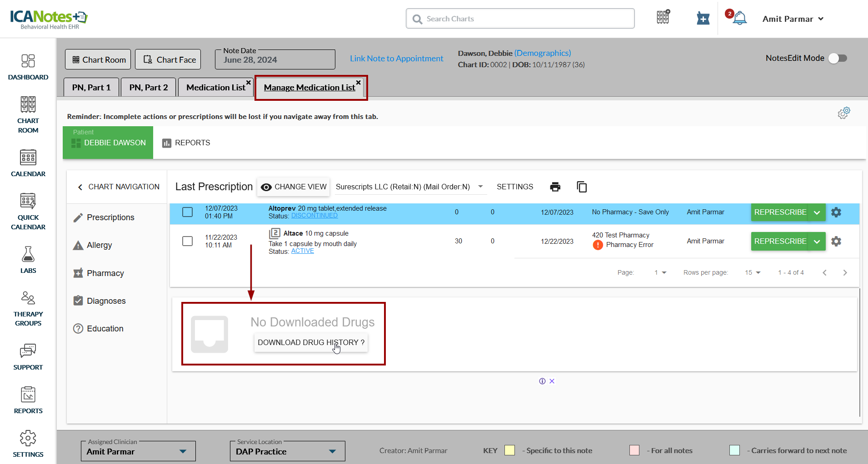
Task: Open the Labs sidebar icon
Action: pos(28,260)
